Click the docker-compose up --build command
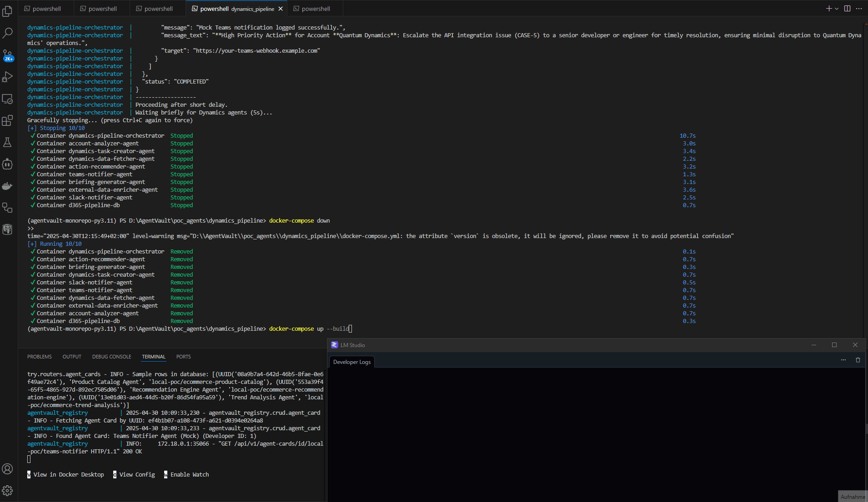Image resolution: width=868 pixels, height=502 pixels. [309, 328]
